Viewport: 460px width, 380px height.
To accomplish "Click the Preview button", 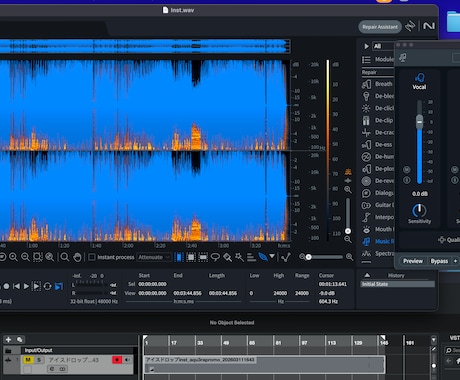I will coord(413,261).
